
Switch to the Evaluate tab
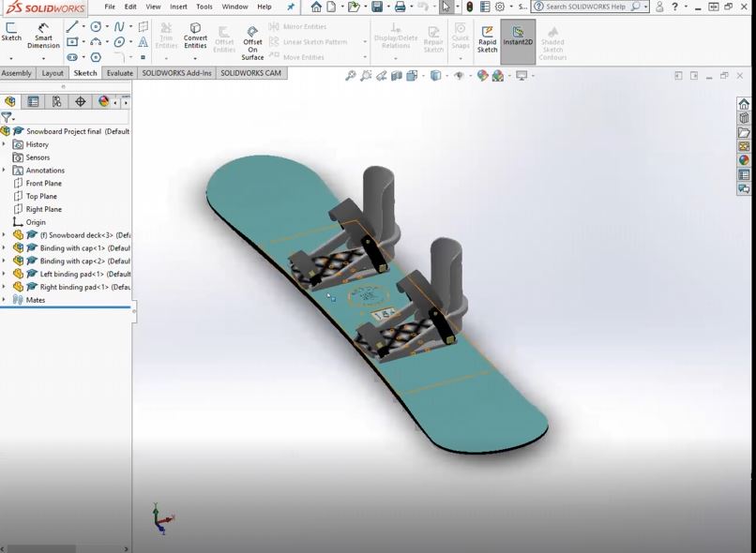tap(119, 73)
